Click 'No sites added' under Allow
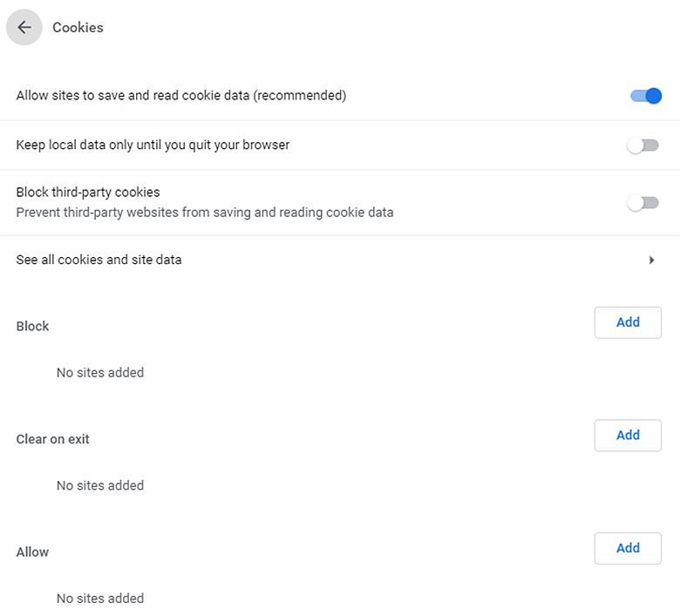 100,599
